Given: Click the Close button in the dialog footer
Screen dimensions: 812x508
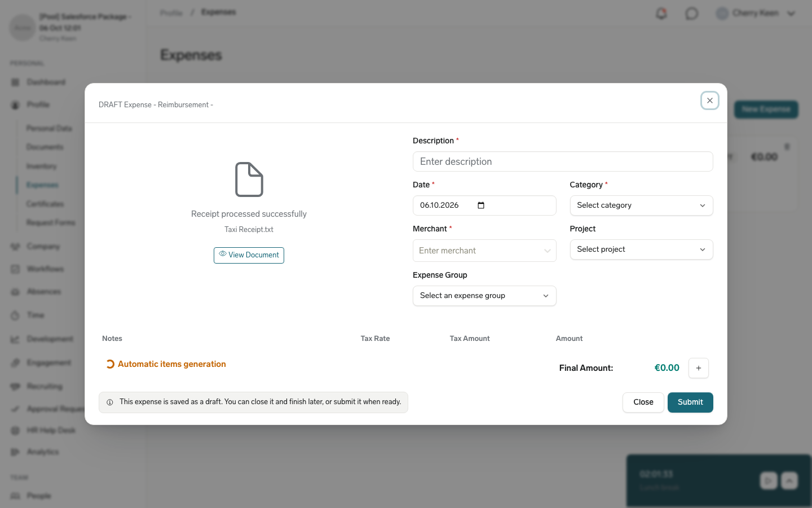Looking at the screenshot, I should coord(643,402).
